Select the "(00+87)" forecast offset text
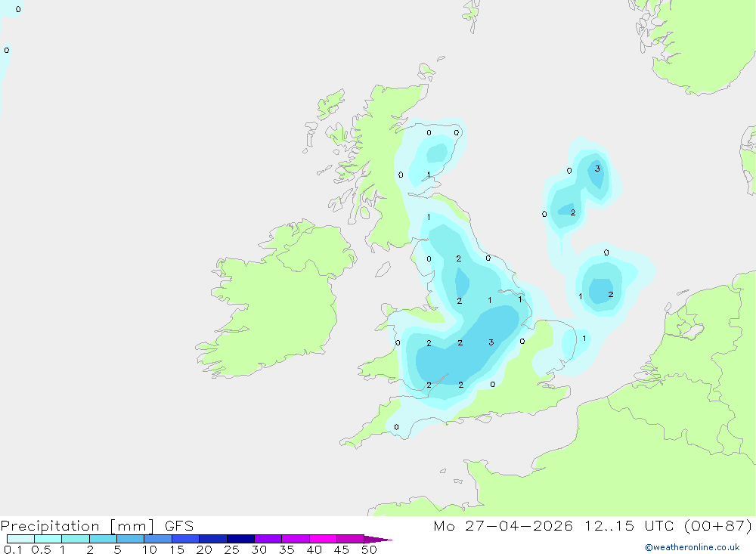Screen dimensions: 756x554 click(x=718, y=525)
